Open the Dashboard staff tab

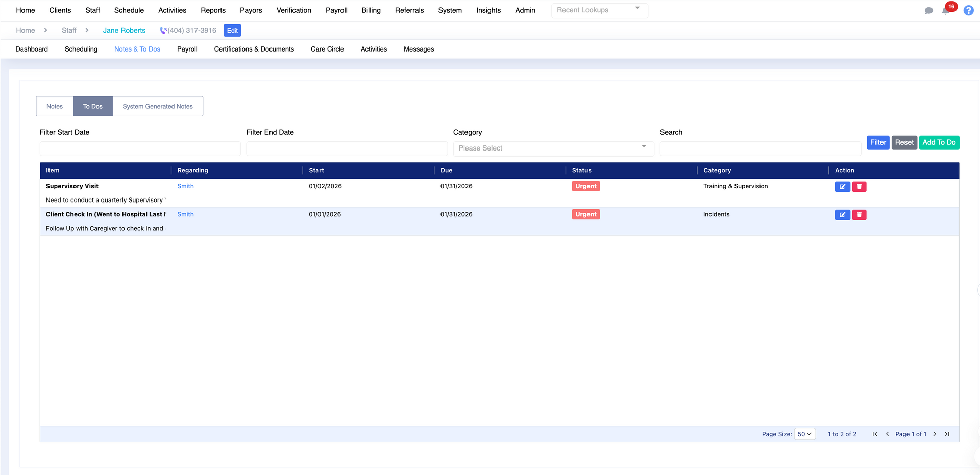[32, 49]
